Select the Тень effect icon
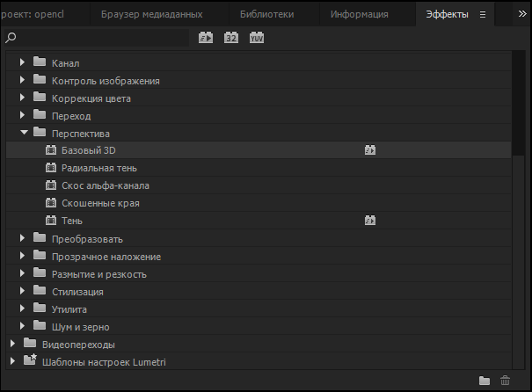 (x=50, y=221)
